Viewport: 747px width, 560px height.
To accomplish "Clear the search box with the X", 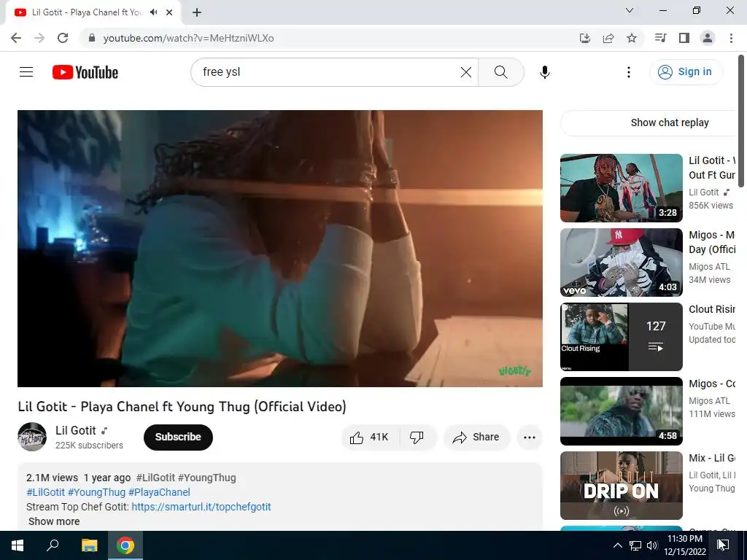I will click(x=466, y=72).
